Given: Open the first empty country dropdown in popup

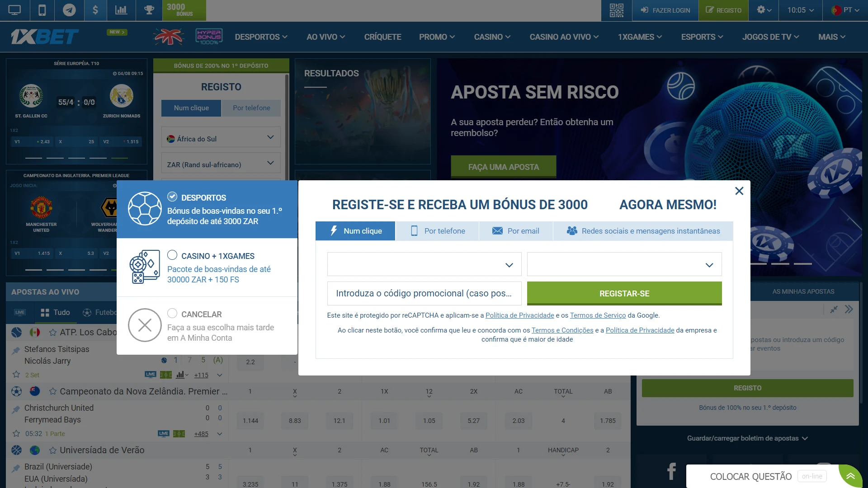Looking at the screenshot, I should pyautogui.click(x=424, y=264).
